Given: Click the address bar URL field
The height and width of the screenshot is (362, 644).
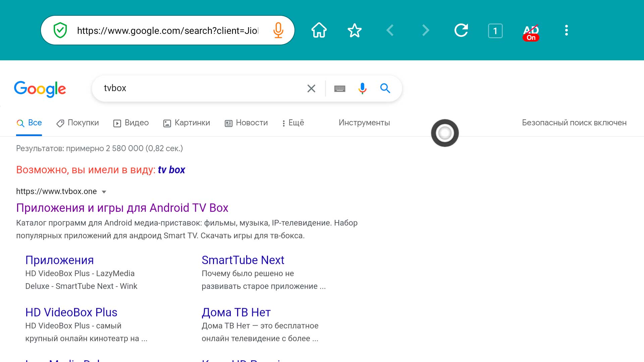Looking at the screenshot, I should point(168,31).
